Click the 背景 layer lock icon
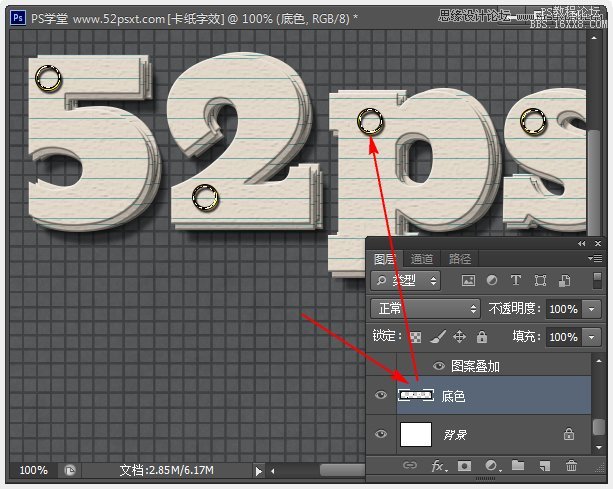613x489 pixels. (569, 434)
